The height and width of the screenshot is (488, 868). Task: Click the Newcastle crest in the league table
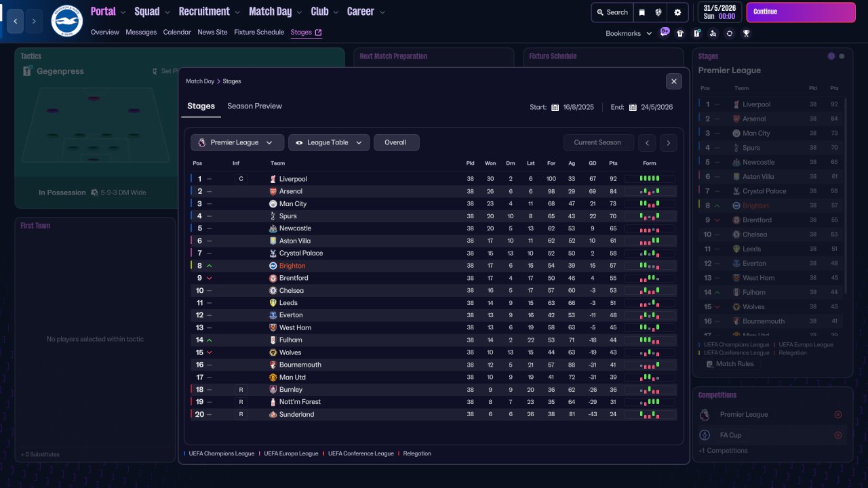point(273,228)
